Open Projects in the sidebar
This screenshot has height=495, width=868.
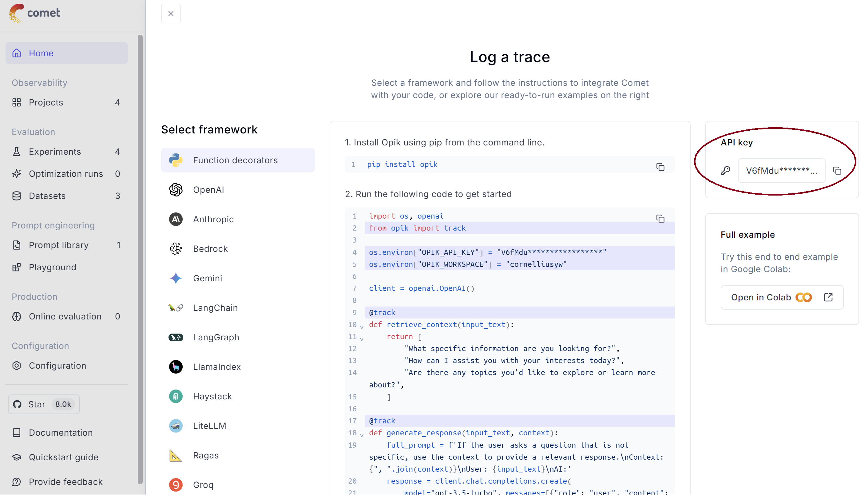[67, 102]
